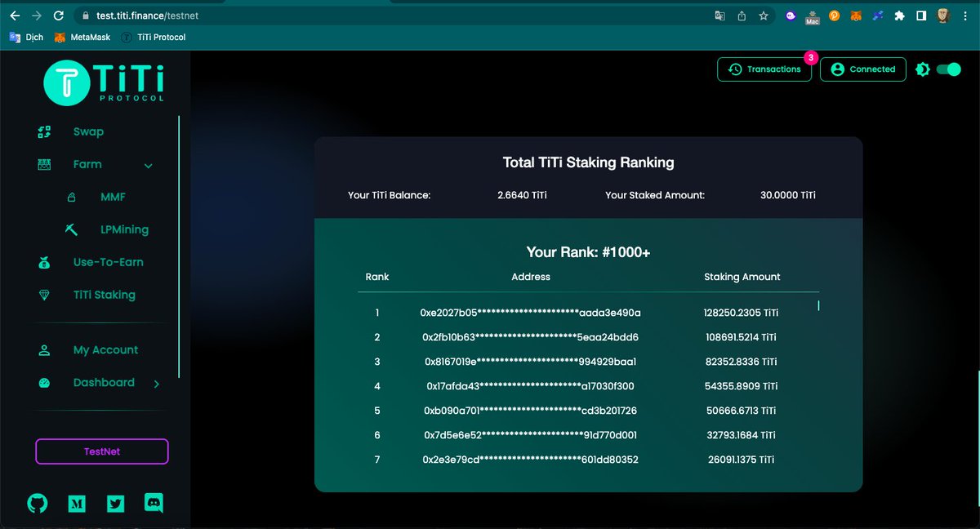Viewport: 980px width, 529px height.
Task: Click the TiTi Staking diamond icon
Action: click(x=44, y=295)
